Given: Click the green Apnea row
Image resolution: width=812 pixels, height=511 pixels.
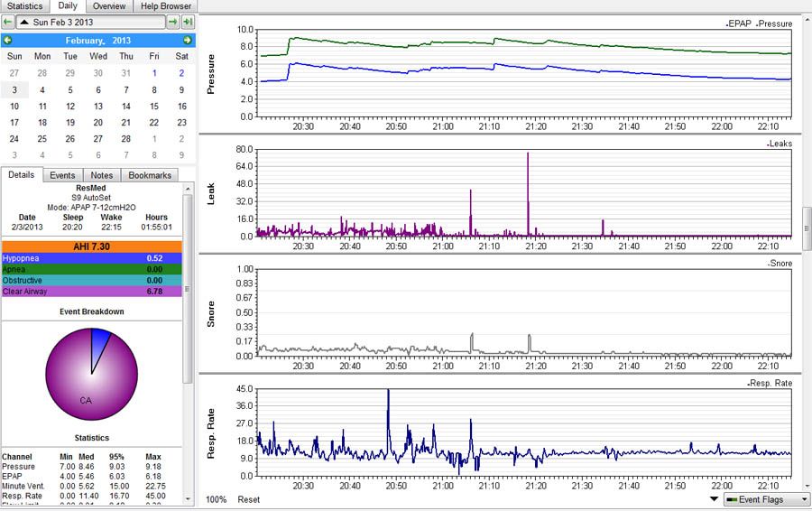Looking at the screenshot, I should 92,269.
